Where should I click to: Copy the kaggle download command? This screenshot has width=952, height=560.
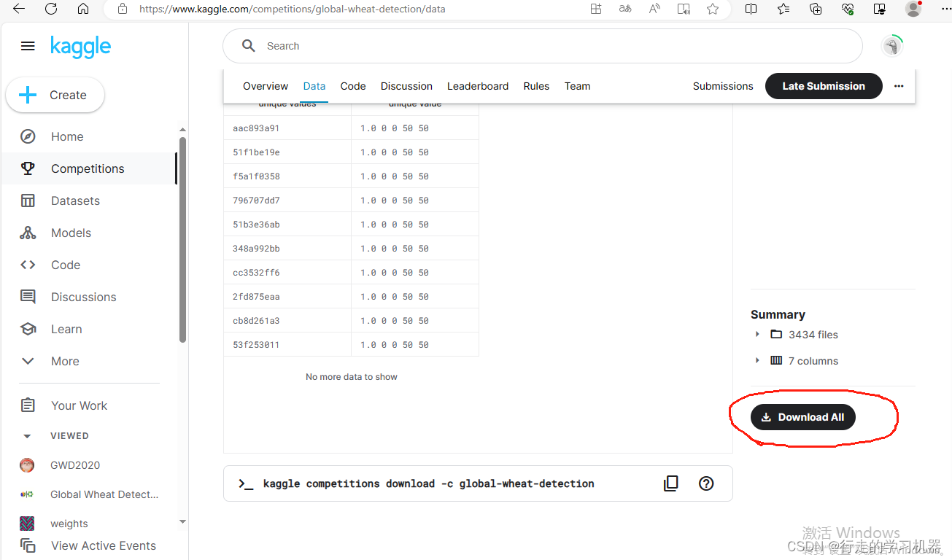(670, 483)
